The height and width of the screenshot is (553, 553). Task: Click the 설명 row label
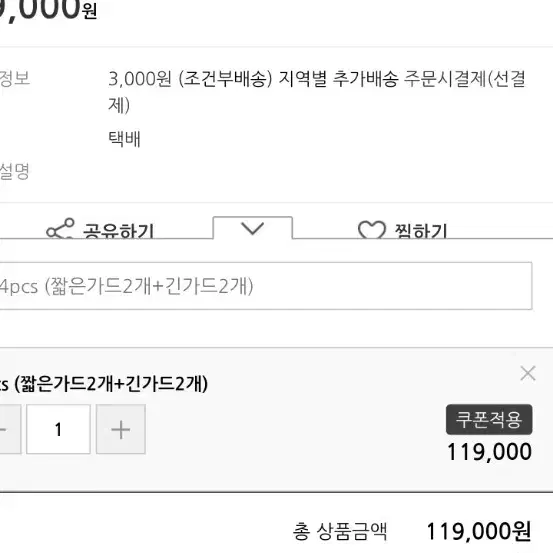tap(14, 171)
